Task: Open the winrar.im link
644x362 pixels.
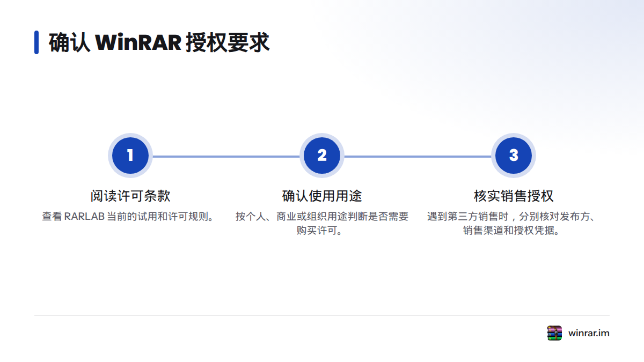Action: point(589,333)
